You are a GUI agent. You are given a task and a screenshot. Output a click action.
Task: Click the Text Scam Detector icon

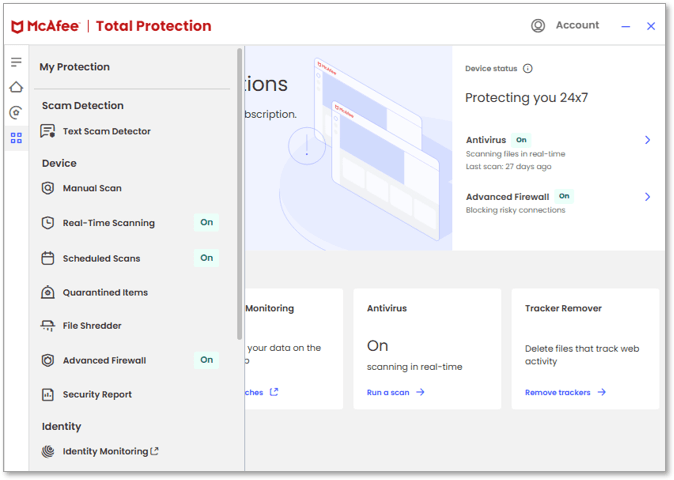click(47, 131)
